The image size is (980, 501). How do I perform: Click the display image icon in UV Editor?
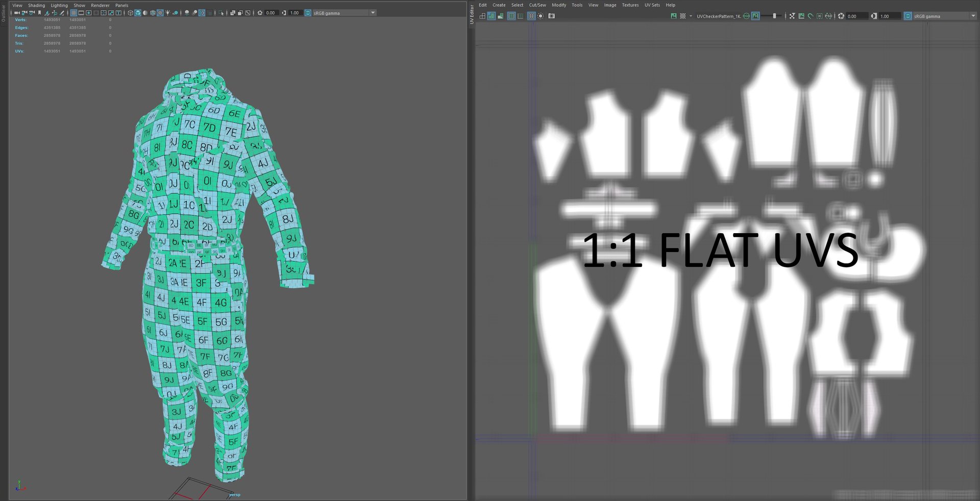674,16
